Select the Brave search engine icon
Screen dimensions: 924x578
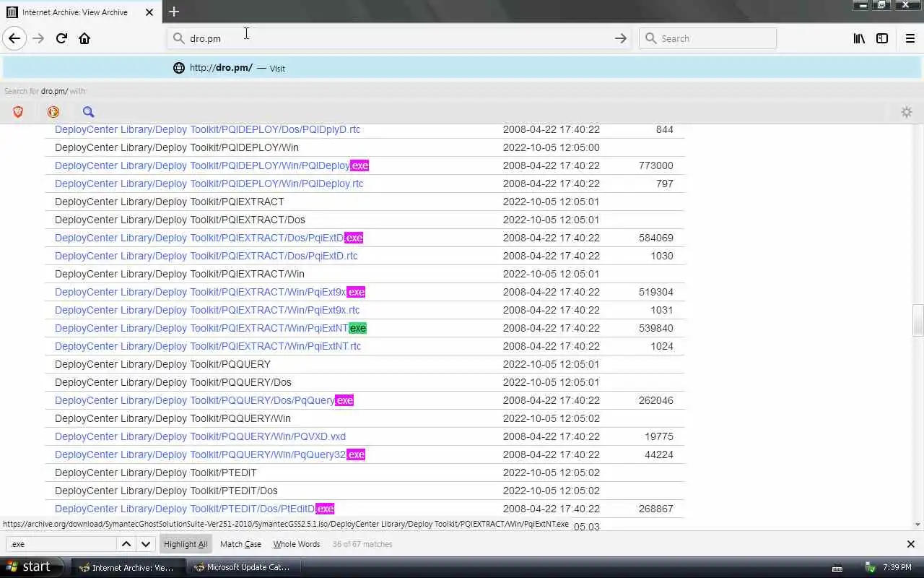pos(18,111)
